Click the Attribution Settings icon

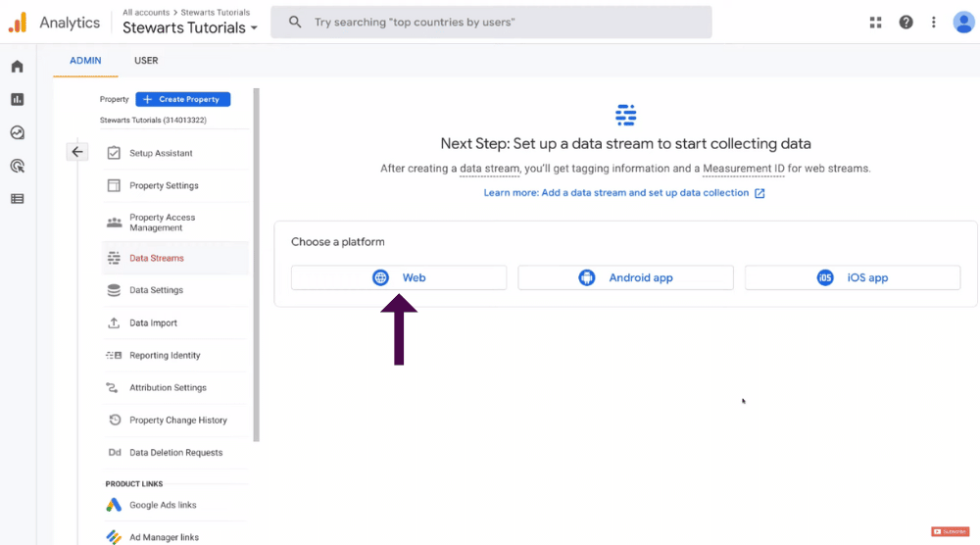point(112,387)
